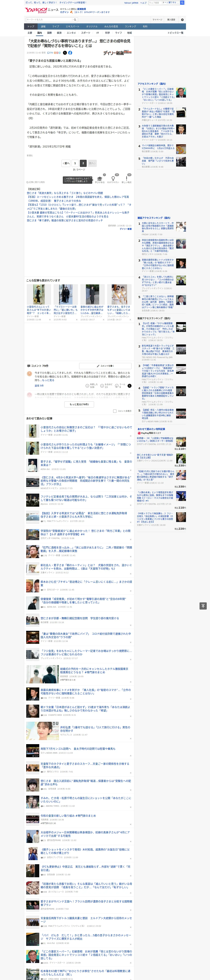Go to article page 1
The height and width of the screenshot is (980, 210).
point(75,163)
